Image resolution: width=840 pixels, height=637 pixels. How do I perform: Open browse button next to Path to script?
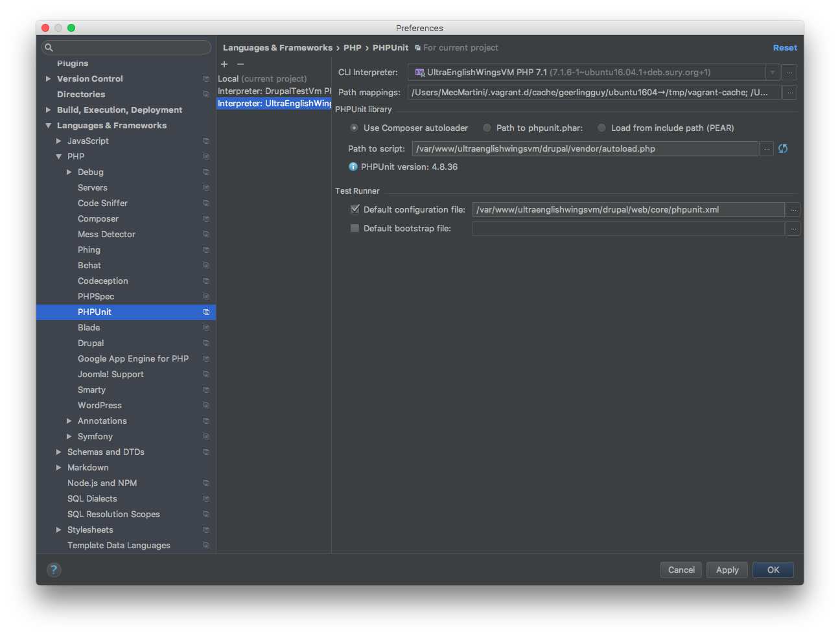(766, 149)
